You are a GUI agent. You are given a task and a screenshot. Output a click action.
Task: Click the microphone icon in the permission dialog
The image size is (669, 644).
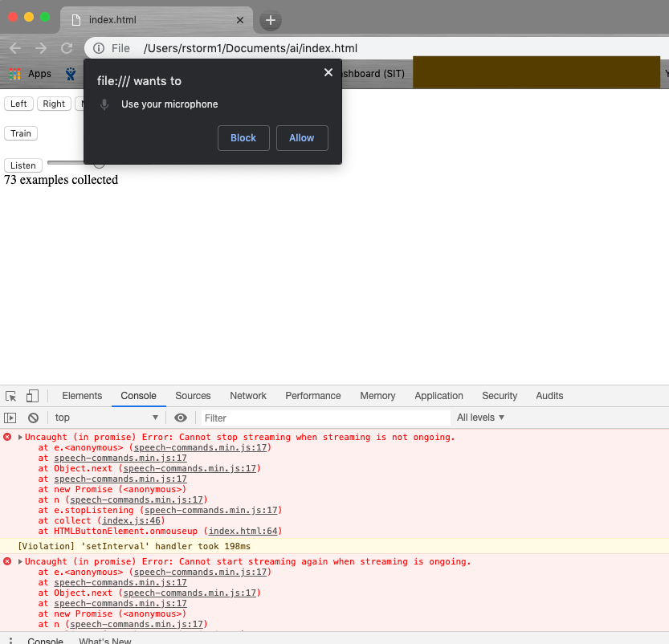104,104
